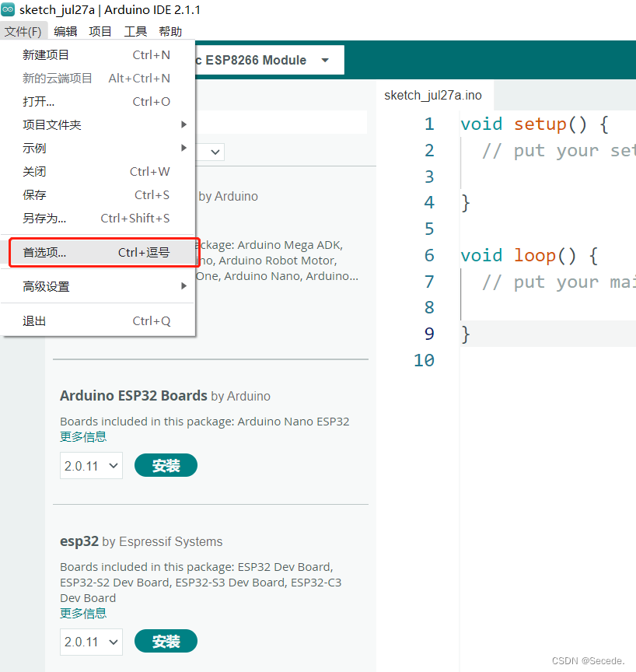Open the 文件(F) menu
The width and height of the screenshot is (636, 672).
23,31
